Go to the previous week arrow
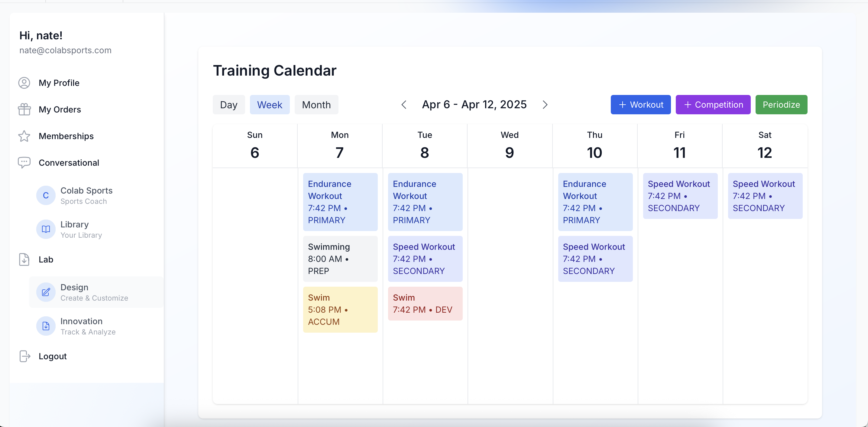Image resolution: width=868 pixels, height=427 pixels. click(x=404, y=105)
